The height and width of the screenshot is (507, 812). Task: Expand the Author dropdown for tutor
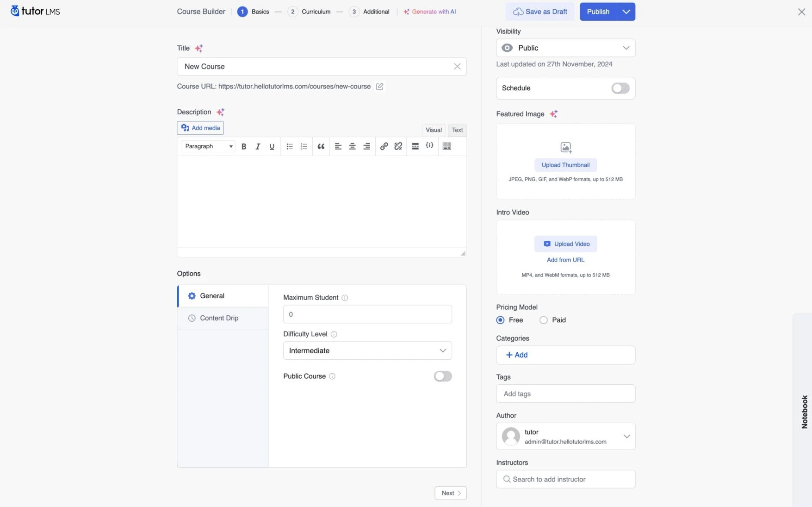[627, 436]
